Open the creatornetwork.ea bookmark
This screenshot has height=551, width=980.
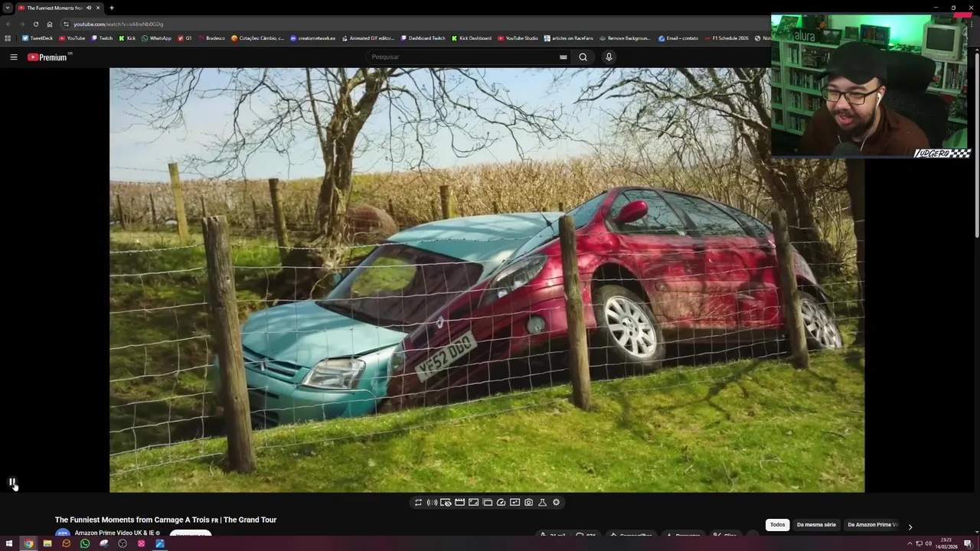(312, 38)
